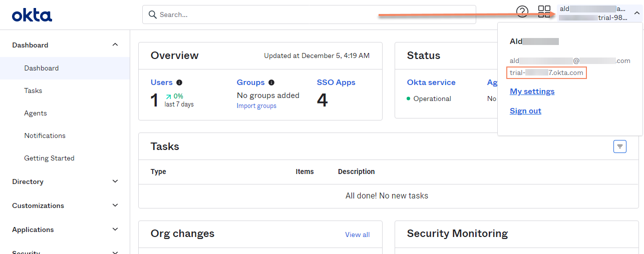Collapse the account dropdown menu
Image resolution: width=644 pixels, height=254 pixels.
coord(636,13)
